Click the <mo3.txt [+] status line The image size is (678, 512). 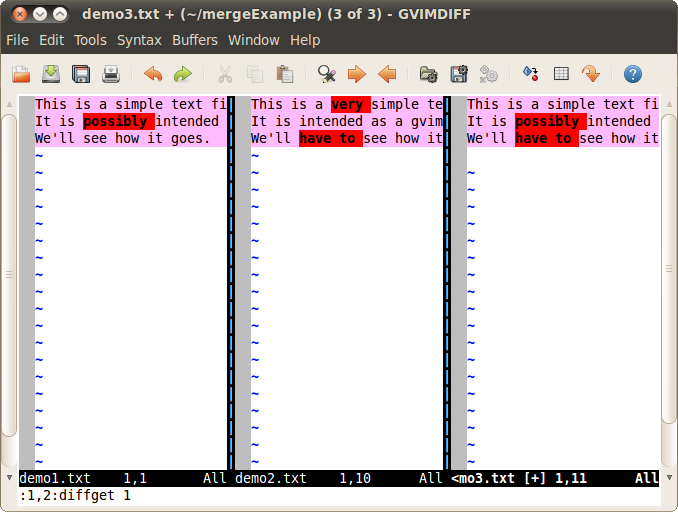pyautogui.click(x=555, y=478)
